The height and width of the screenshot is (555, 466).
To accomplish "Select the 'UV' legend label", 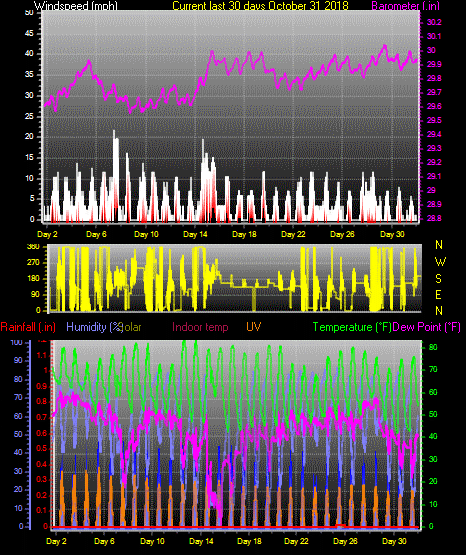I will [x=254, y=327].
